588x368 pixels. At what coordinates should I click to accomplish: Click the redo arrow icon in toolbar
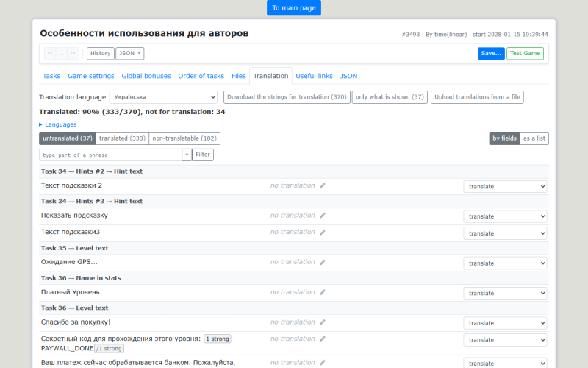pyautogui.click(x=73, y=53)
